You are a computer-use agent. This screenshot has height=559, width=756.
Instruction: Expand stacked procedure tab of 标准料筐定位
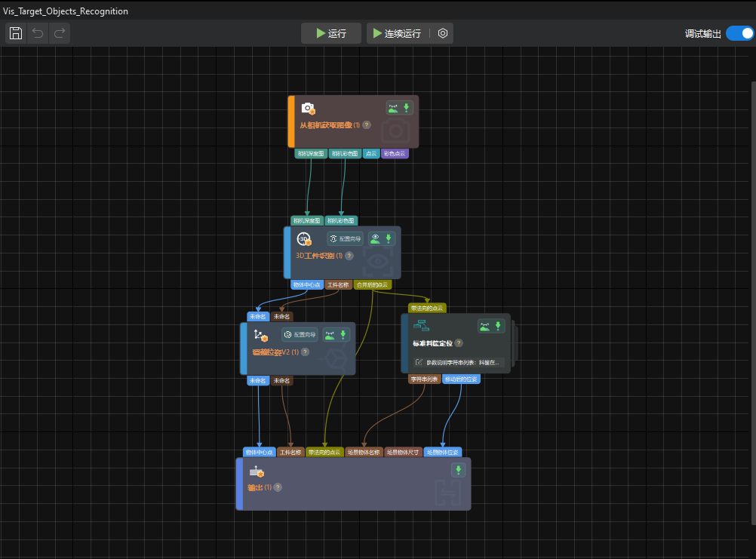(x=514, y=343)
